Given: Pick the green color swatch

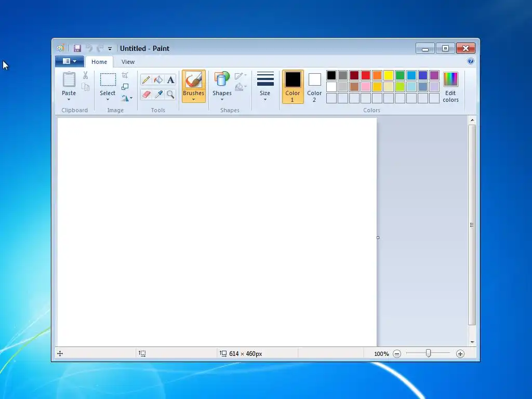Looking at the screenshot, I should pos(400,75).
